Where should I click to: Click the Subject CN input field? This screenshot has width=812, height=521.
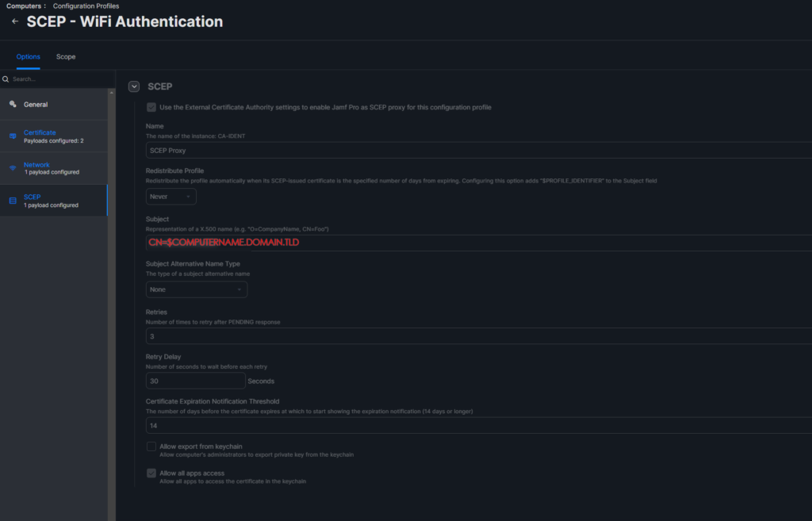tap(478, 243)
